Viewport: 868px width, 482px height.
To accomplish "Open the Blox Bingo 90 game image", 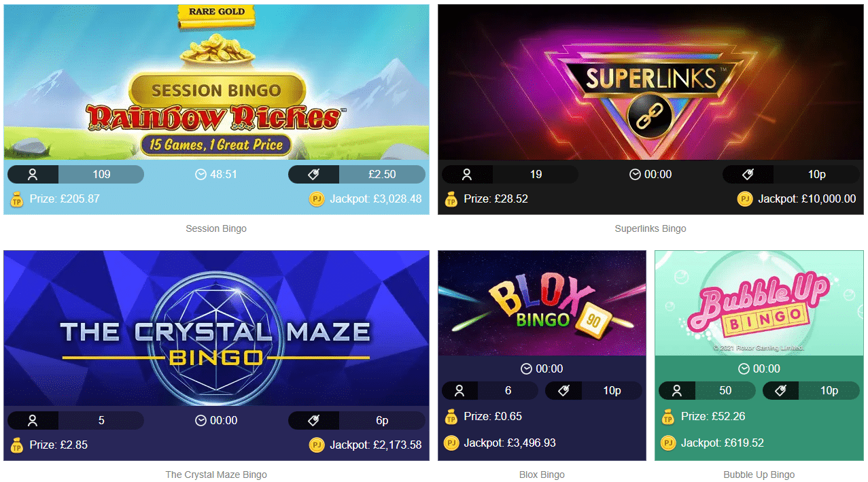I will pos(542,303).
